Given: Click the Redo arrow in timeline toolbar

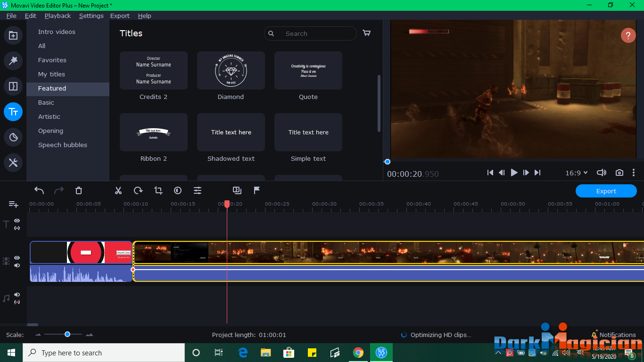Looking at the screenshot, I should pyautogui.click(x=59, y=190).
